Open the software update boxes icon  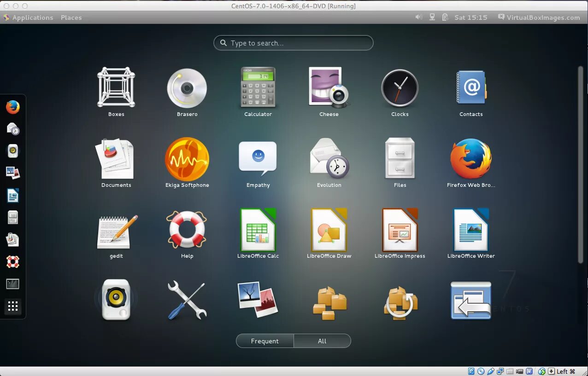400,303
